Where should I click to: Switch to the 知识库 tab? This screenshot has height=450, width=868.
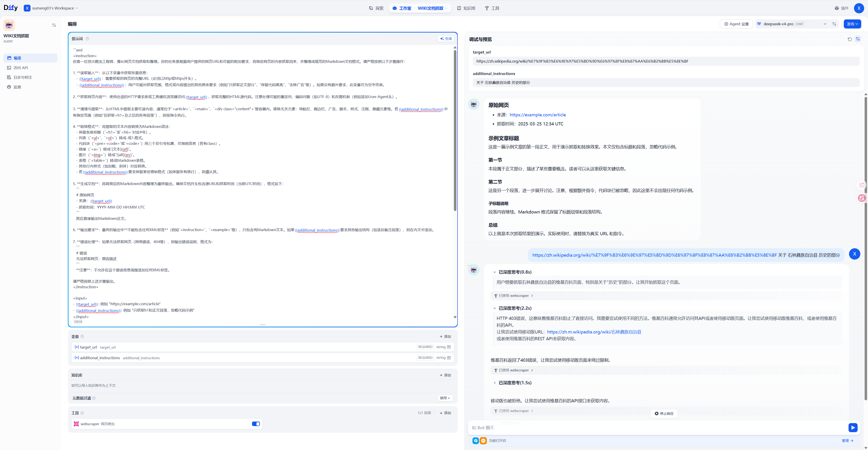(466, 8)
